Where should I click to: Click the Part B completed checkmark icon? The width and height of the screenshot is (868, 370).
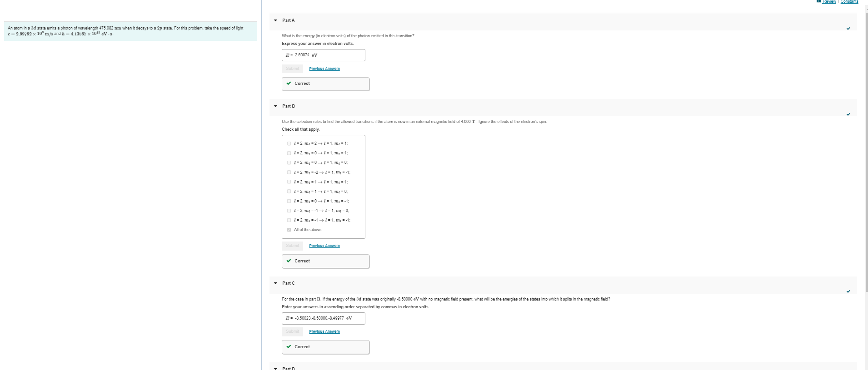848,114
